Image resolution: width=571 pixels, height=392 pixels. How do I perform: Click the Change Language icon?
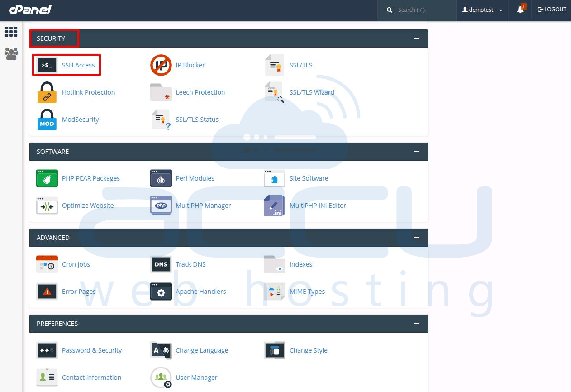161,350
